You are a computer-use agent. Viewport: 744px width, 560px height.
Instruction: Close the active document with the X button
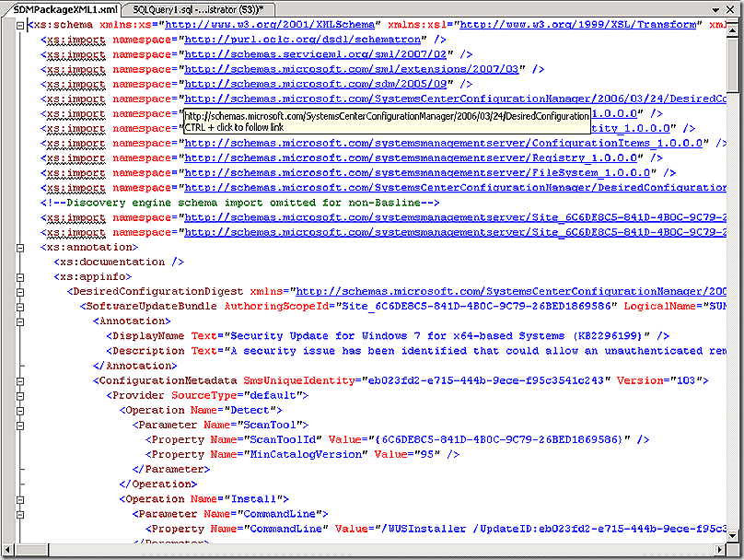point(731,9)
